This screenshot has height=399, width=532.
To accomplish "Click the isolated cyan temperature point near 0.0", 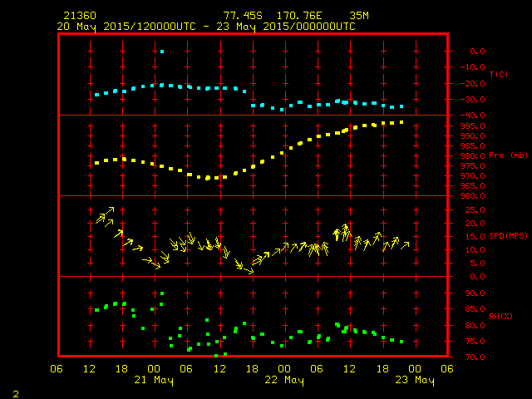I will 162,52.
